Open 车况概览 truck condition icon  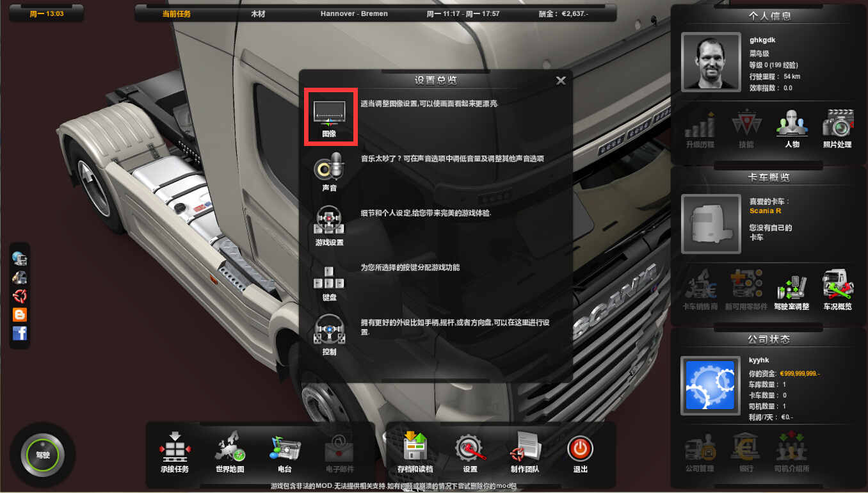point(837,290)
